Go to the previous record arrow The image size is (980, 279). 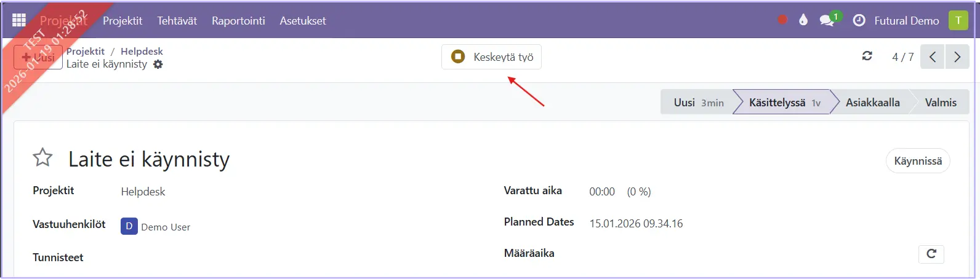(x=933, y=57)
